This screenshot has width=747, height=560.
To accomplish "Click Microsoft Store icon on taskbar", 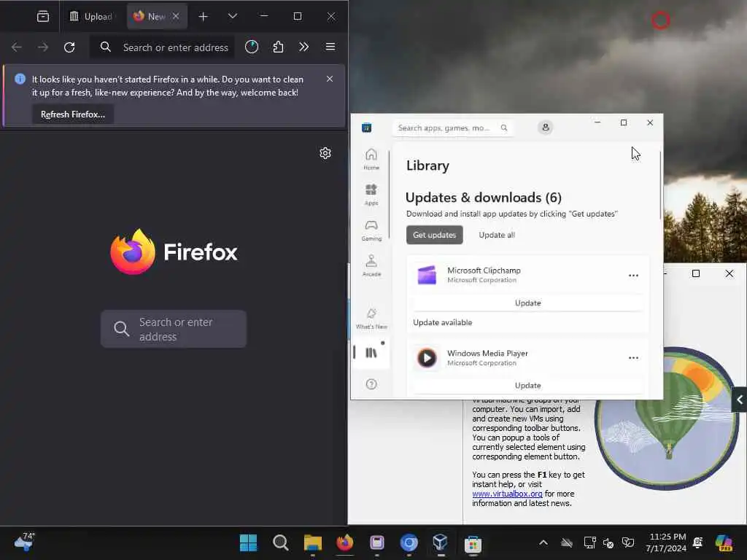I will click(473, 542).
